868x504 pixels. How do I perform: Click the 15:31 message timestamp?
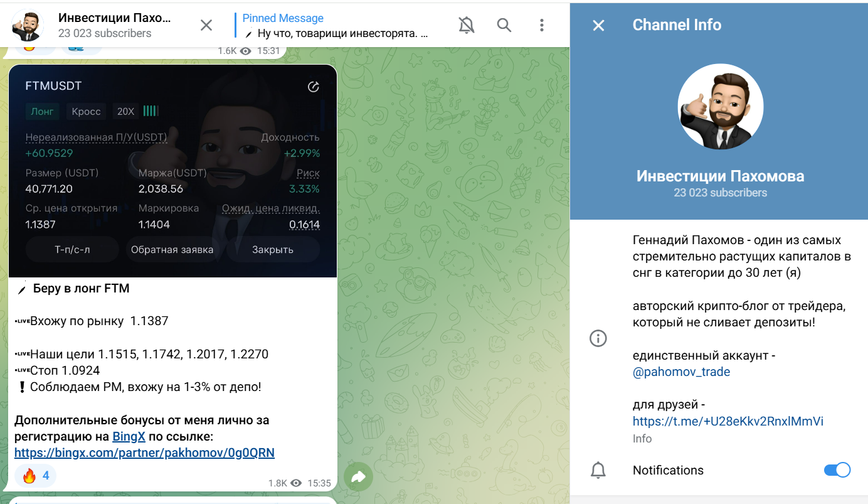[268, 51]
